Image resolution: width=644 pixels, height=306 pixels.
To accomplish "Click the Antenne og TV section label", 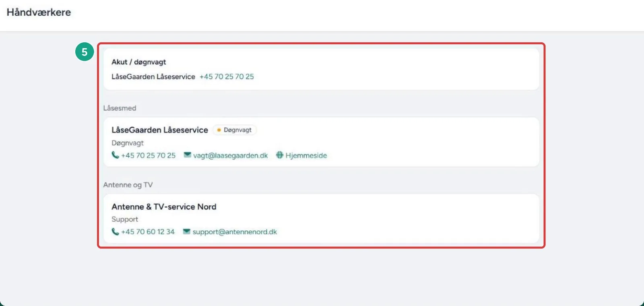I will [128, 185].
